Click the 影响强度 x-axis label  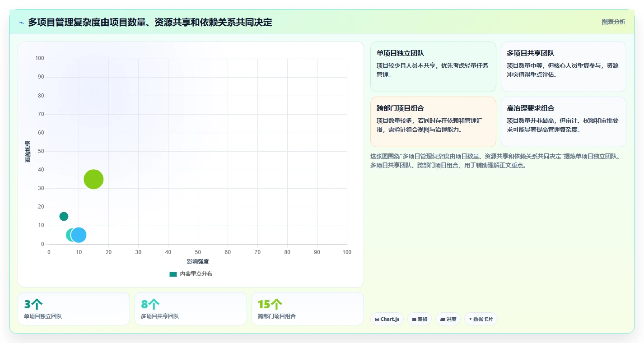[x=198, y=262]
